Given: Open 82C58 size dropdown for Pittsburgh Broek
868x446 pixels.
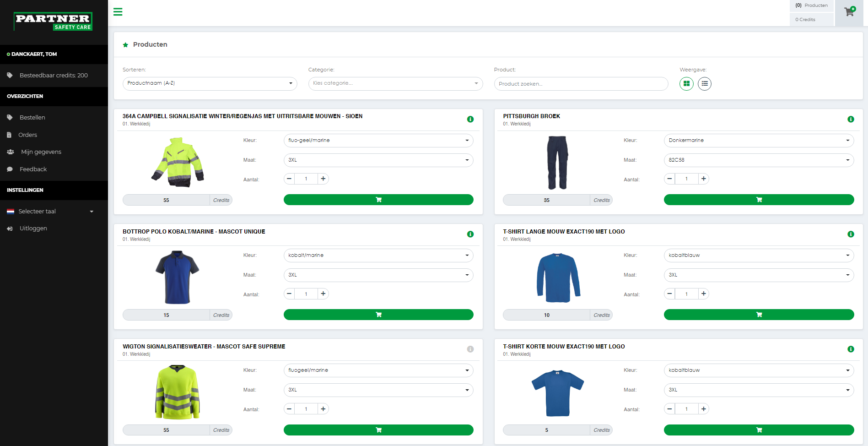Looking at the screenshot, I should pyautogui.click(x=759, y=160).
